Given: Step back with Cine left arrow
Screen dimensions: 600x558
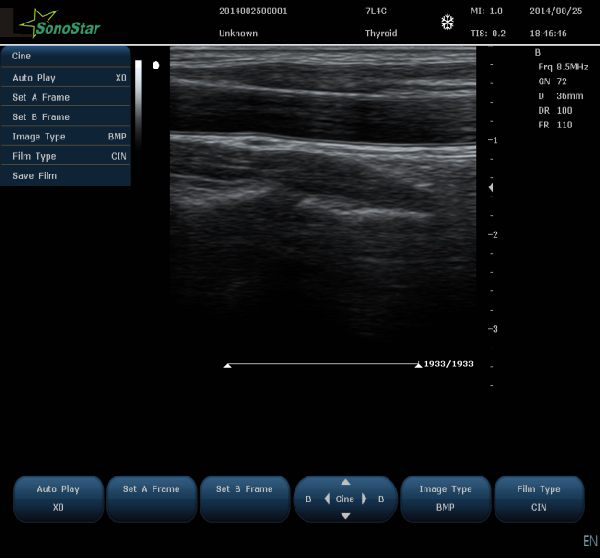Looking at the screenshot, I should [x=328, y=499].
